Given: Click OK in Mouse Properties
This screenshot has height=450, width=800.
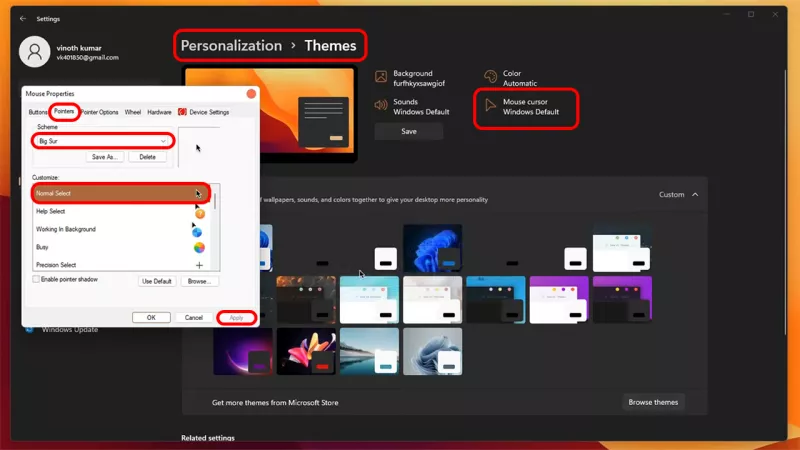Looking at the screenshot, I should [151, 317].
